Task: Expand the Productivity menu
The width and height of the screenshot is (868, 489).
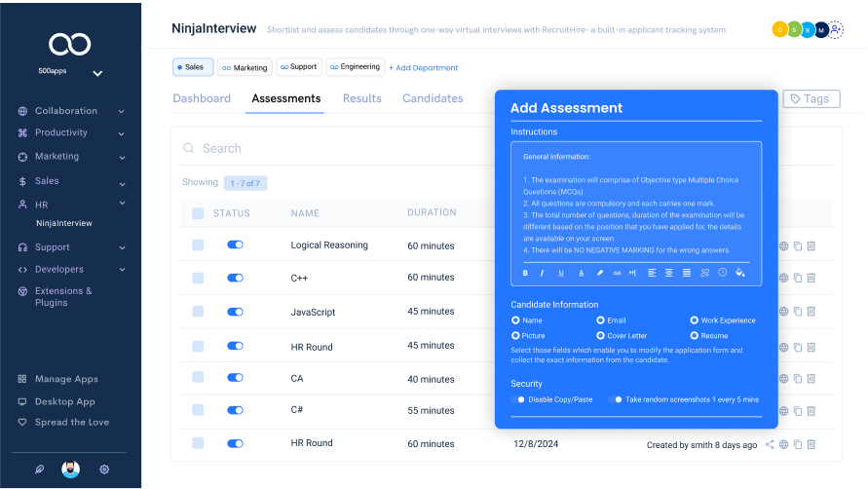Action: [x=121, y=133]
